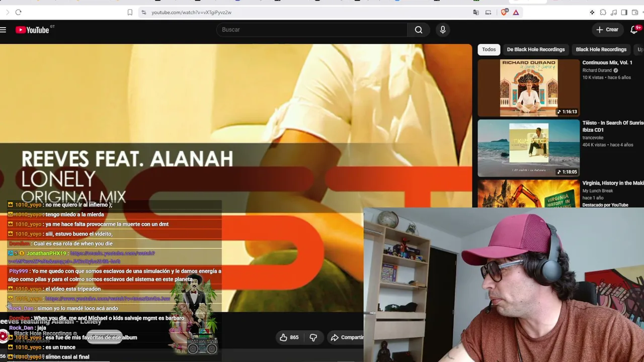Click the Brave install-app screen icon

click(488, 12)
